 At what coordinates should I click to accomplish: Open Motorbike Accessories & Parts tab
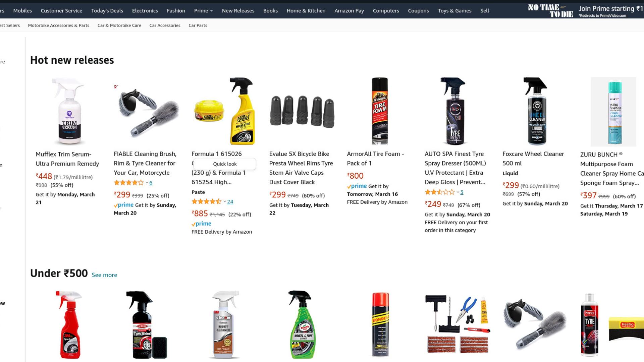(59, 25)
